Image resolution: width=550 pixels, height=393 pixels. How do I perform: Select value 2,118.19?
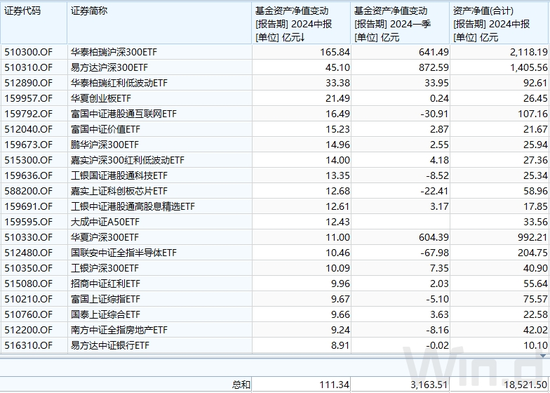(529, 52)
